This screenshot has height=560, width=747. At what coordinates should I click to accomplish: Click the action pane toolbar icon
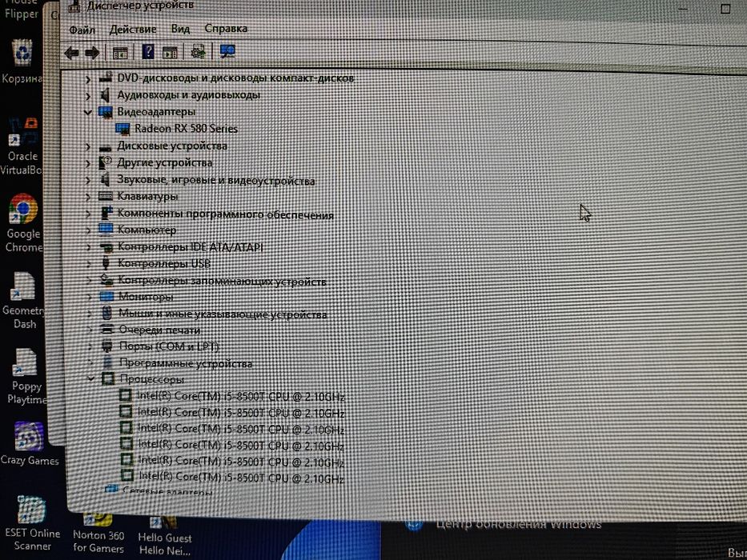170,52
